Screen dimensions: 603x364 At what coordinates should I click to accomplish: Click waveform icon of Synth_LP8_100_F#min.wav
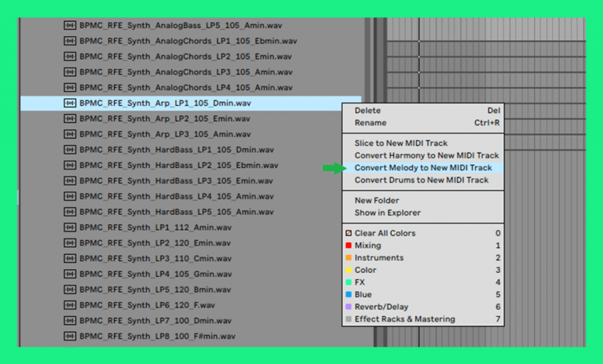pos(69,337)
